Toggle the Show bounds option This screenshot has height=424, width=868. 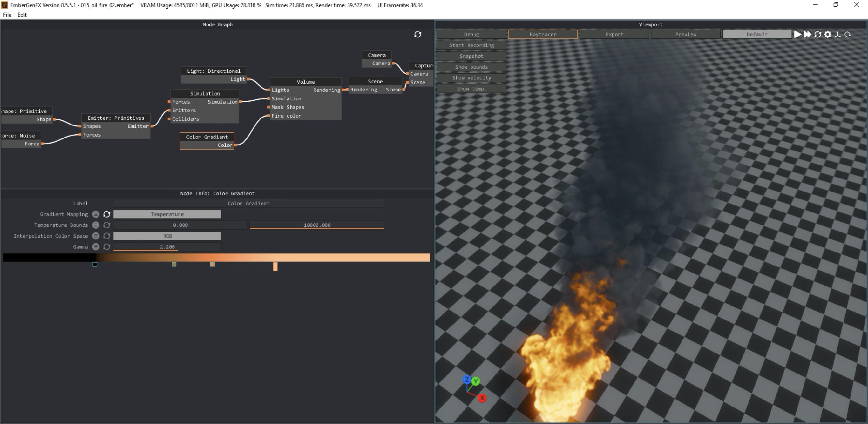(471, 67)
